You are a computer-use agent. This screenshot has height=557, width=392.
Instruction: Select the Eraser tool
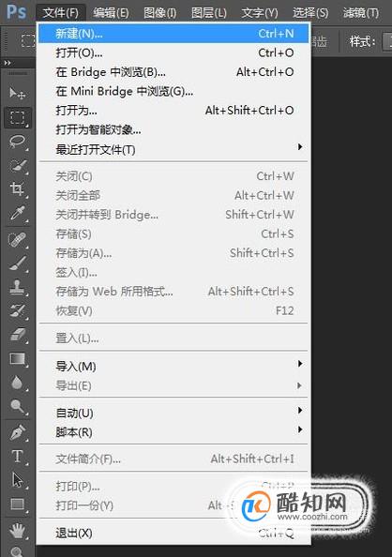(17, 335)
